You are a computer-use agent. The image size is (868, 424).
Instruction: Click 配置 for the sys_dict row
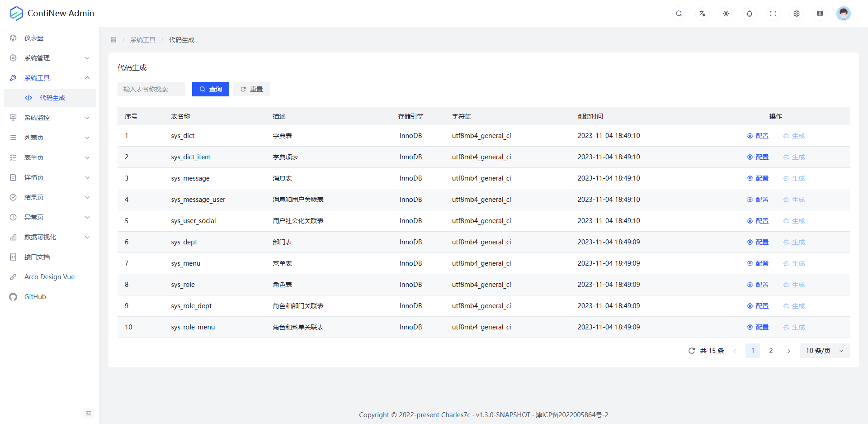pos(758,136)
